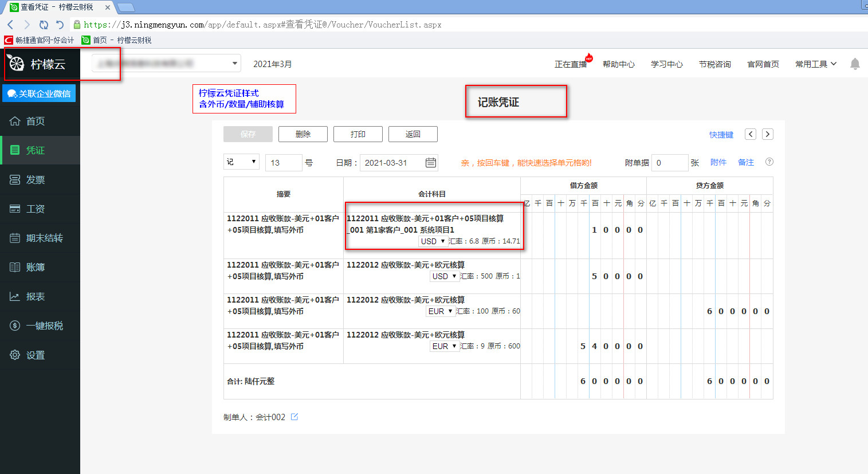This screenshot has width=868, height=474.
Task: Click the help question mark icon
Action: tap(769, 162)
